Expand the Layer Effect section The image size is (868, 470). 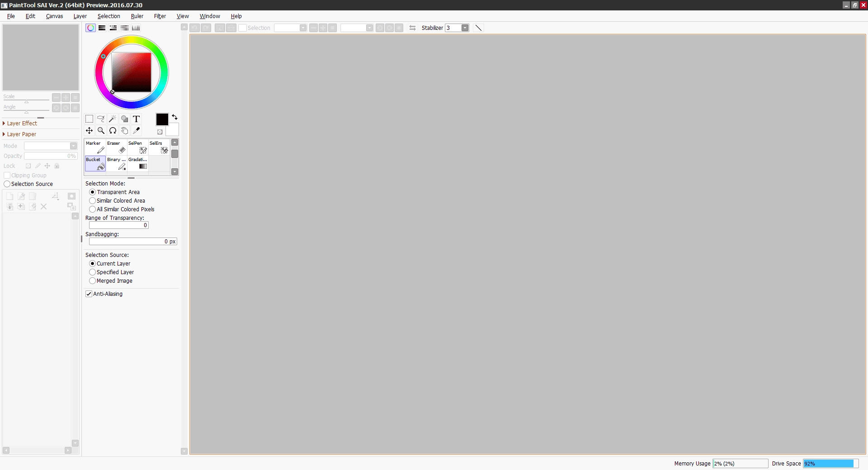(20, 123)
